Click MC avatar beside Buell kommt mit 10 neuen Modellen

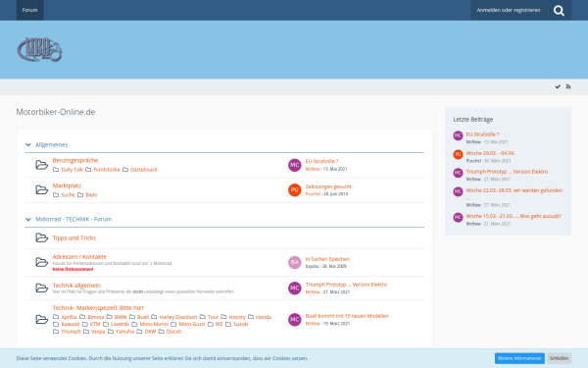[x=295, y=320]
